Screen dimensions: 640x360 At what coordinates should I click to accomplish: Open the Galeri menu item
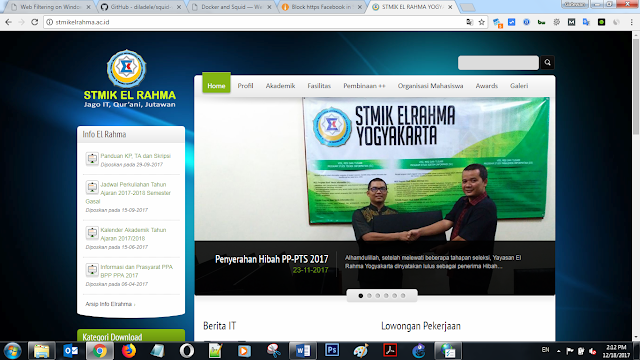tap(519, 86)
